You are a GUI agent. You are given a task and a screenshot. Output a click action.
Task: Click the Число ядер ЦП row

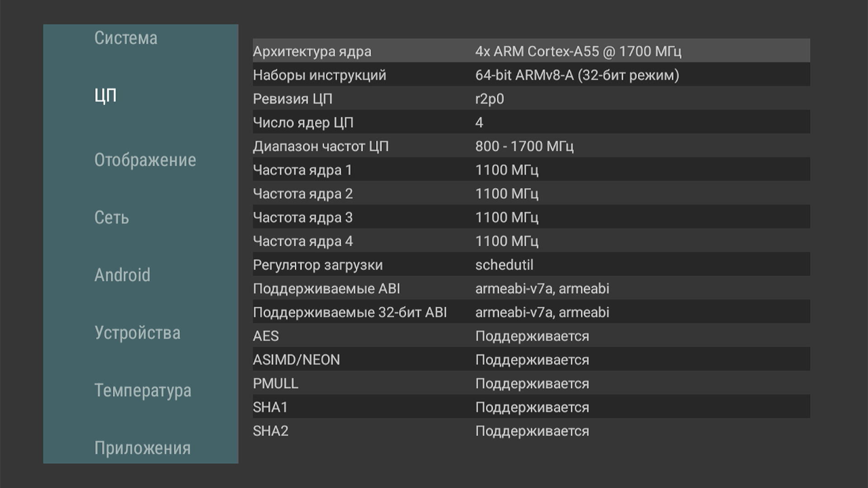click(x=531, y=123)
